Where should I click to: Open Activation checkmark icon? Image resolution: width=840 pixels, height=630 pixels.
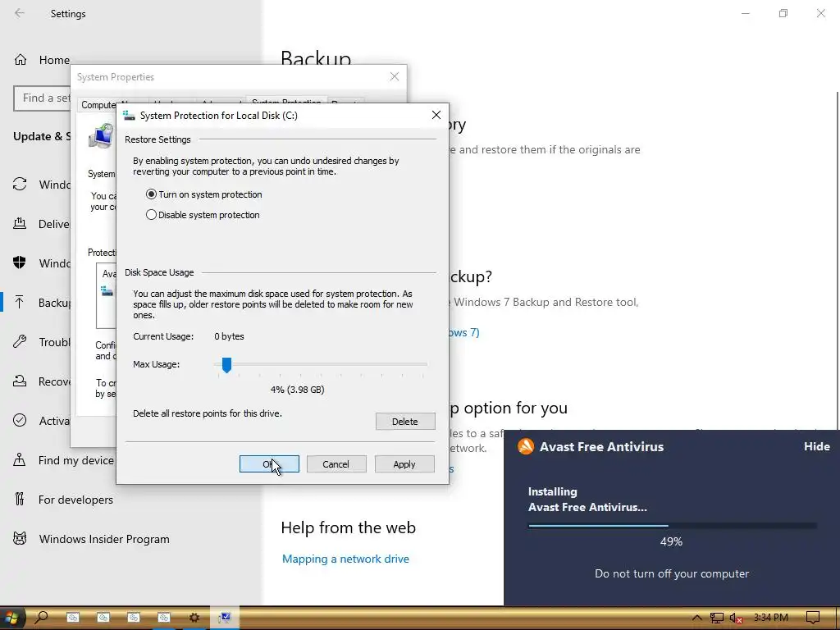(x=20, y=421)
